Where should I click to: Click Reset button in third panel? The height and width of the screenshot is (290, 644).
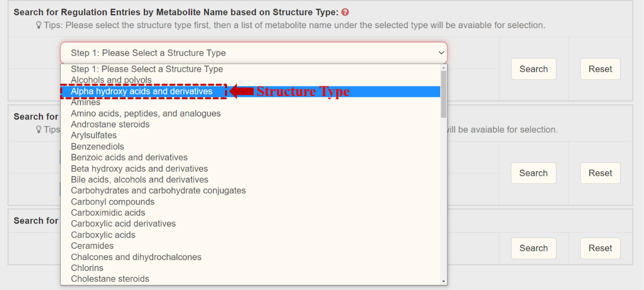(600, 248)
